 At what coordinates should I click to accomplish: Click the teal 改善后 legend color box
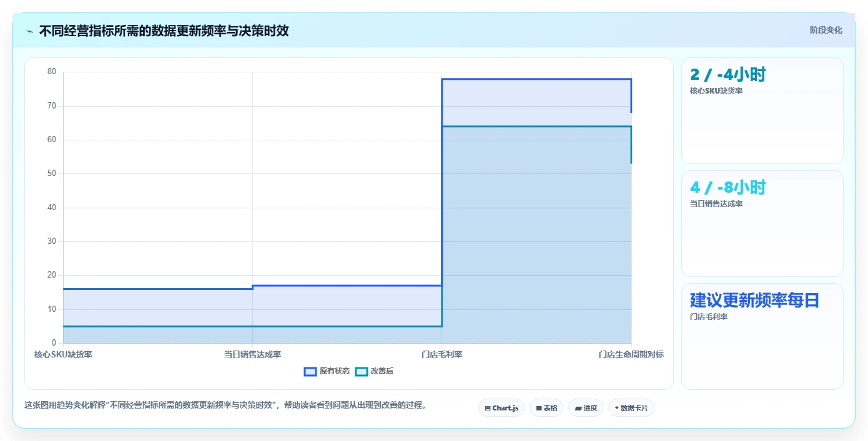click(x=362, y=371)
